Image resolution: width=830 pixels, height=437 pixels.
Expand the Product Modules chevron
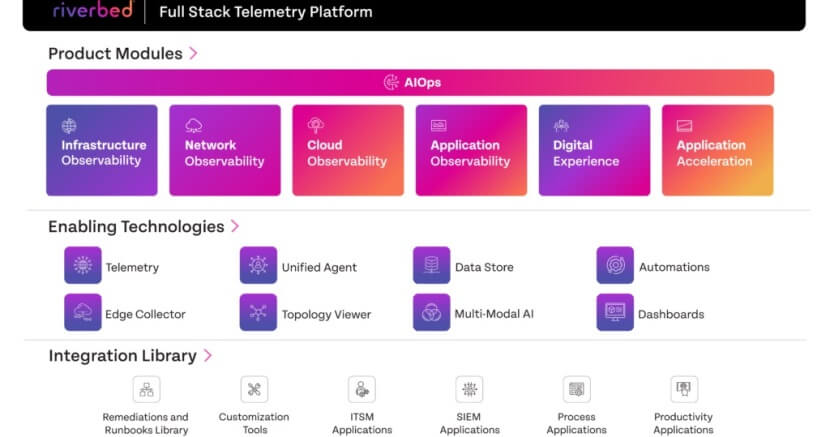click(193, 53)
